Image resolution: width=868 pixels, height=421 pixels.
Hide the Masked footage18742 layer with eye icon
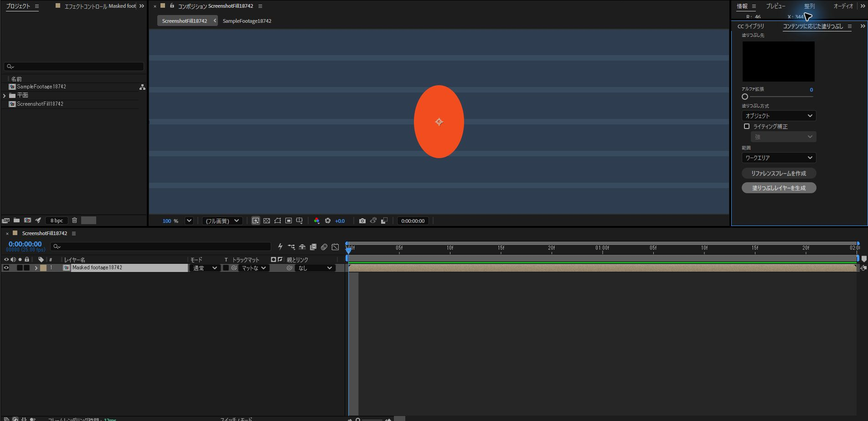click(6, 268)
